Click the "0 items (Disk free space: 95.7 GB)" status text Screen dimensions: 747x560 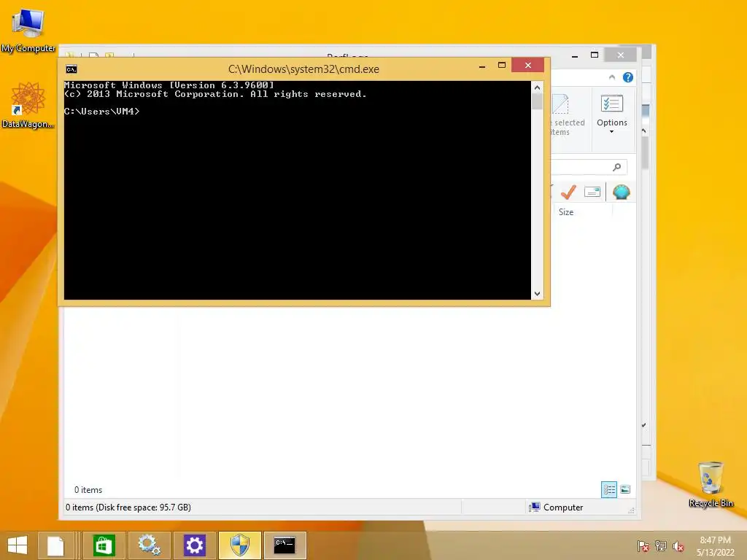(128, 507)
